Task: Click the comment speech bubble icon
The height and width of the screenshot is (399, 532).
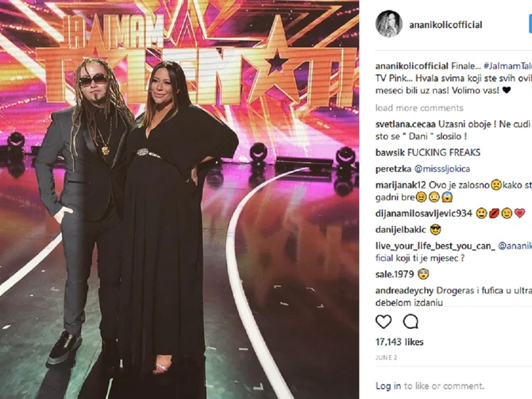Action: pyautogui.click(x=411, y=322)
